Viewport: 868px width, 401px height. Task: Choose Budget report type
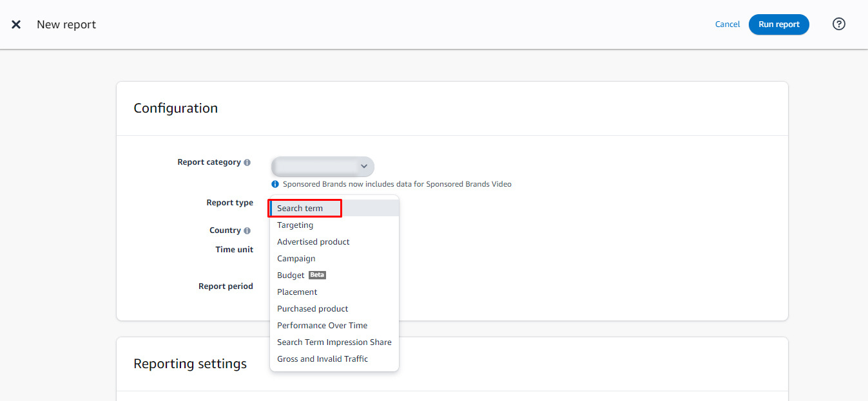pos(290,275)
